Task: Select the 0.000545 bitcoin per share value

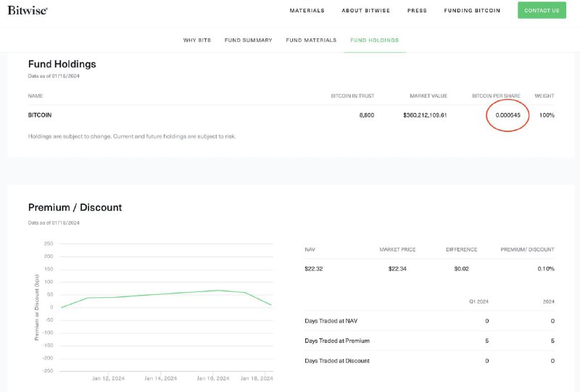Action: (x=508, y=115)
